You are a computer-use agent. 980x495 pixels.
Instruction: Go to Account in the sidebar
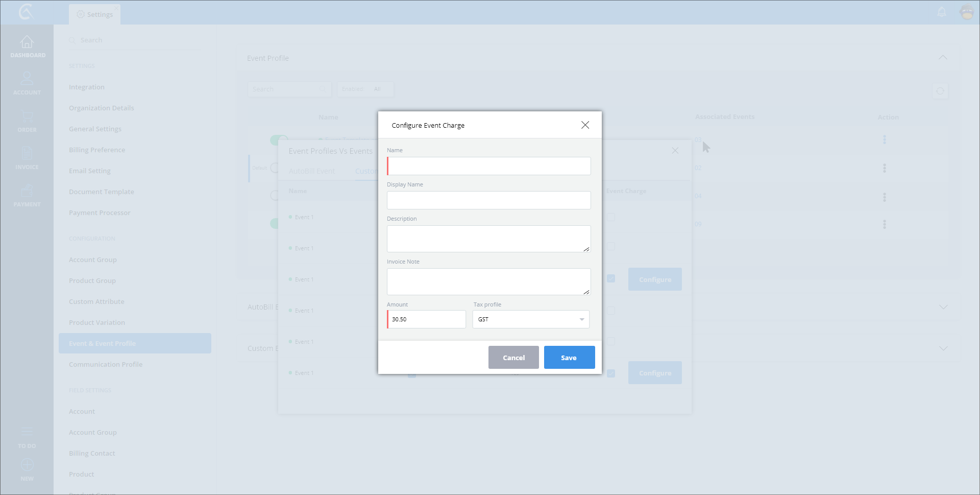point(27,80)
